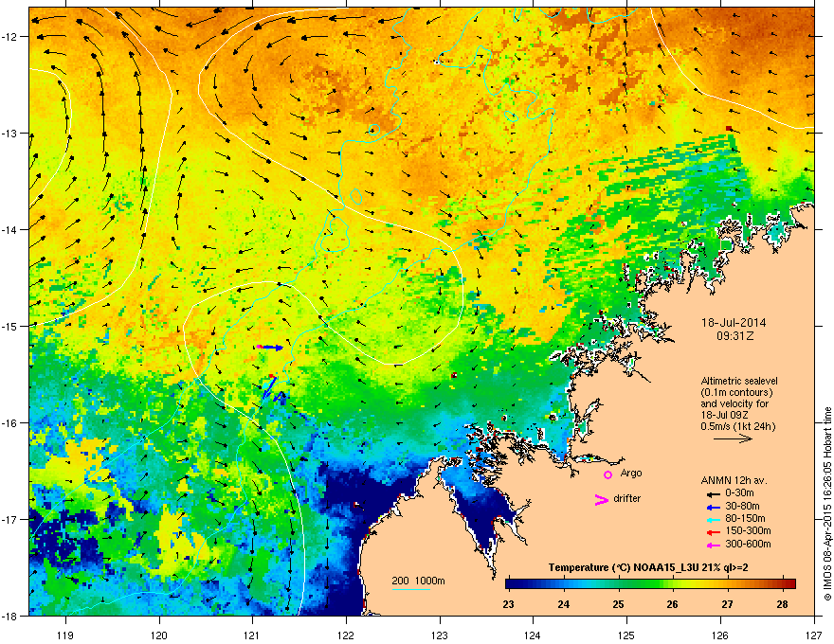Click the red 150-300m arrow in ANMN legend
Image resolution: width=834 pixels, height=644 pixels.
(x=714, y=532)
